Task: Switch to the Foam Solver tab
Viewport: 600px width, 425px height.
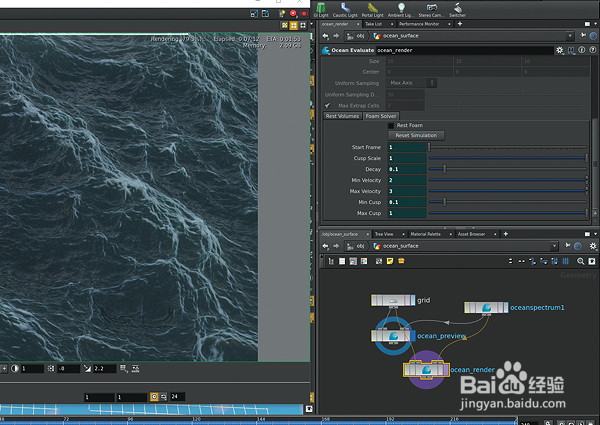Action: pos(380,116)
